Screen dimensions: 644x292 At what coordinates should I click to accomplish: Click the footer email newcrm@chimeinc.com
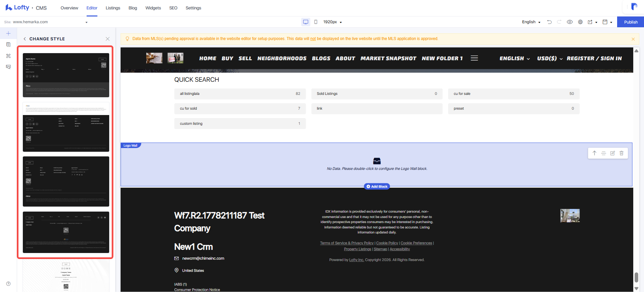pyautogui.click(x=203, y=258)
